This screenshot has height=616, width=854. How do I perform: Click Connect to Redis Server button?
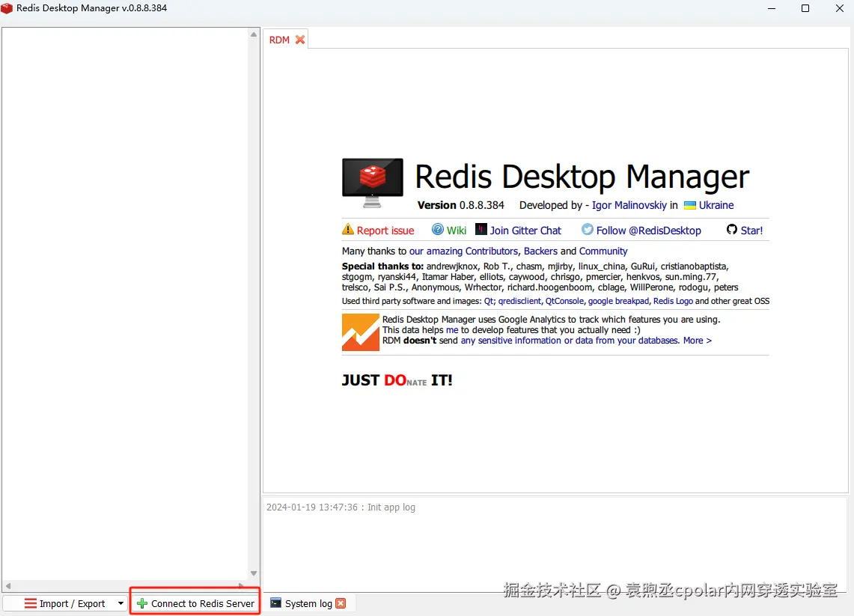195,603
